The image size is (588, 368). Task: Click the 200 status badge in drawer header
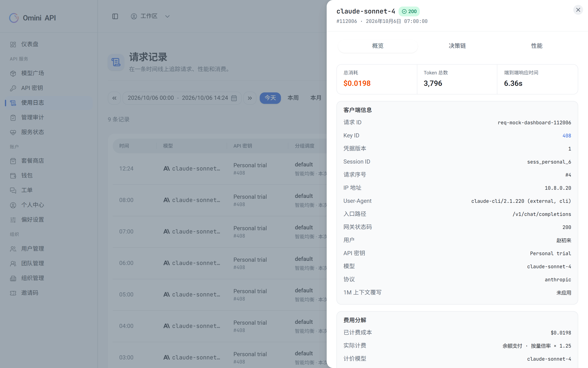pyautogui.click(x=409, y=11)
